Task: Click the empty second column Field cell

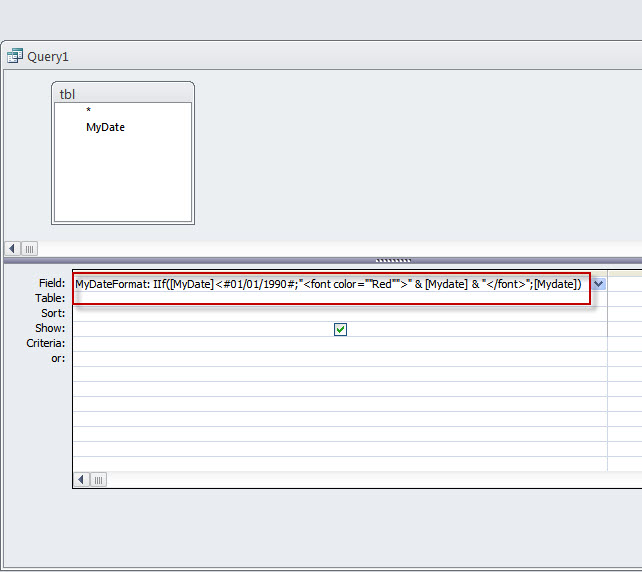Action: point(625,284)
